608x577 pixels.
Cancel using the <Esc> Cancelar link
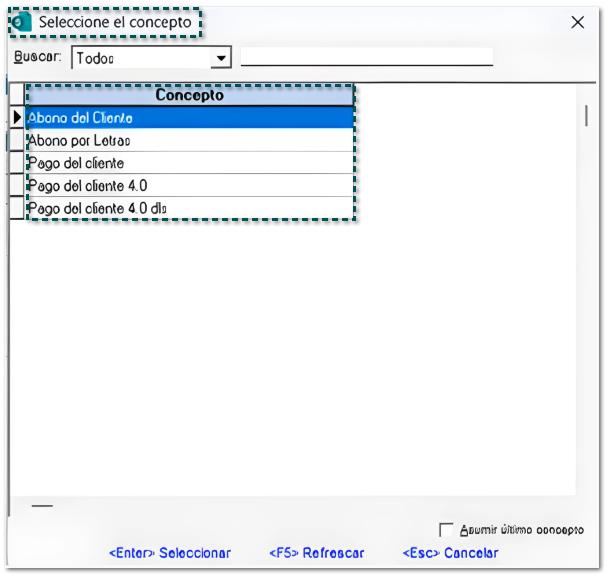(450, 553)
